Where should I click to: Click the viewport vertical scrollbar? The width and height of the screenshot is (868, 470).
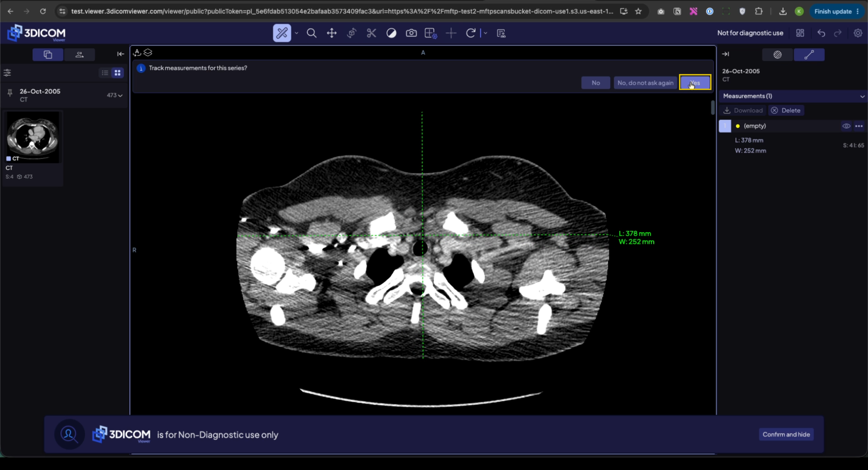[x=712, y=108]
